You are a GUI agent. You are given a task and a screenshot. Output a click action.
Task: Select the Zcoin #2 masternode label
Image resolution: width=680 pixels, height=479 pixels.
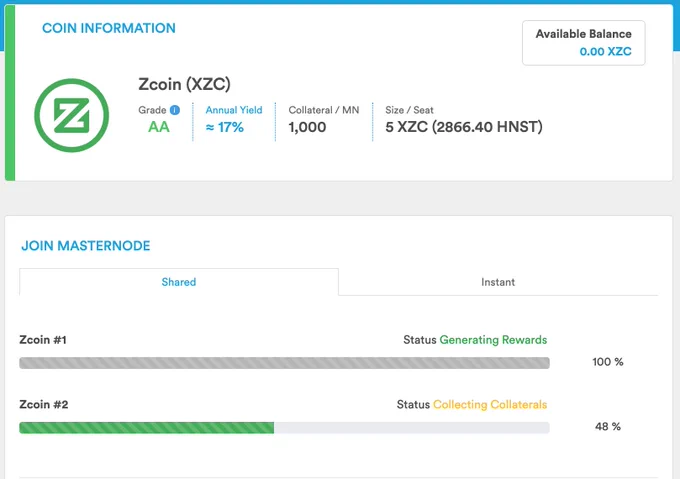click(x=44, y=404)
